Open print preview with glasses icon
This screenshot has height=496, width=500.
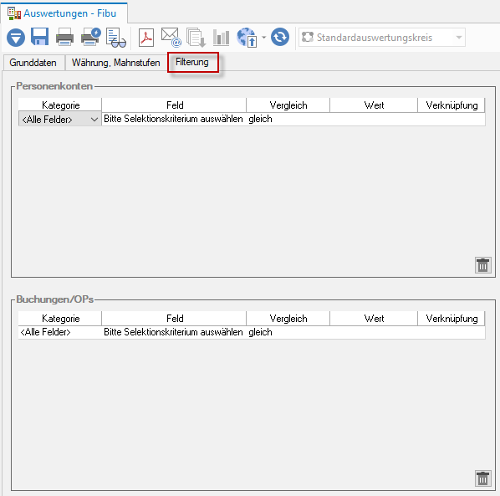[x=116, y=38]
